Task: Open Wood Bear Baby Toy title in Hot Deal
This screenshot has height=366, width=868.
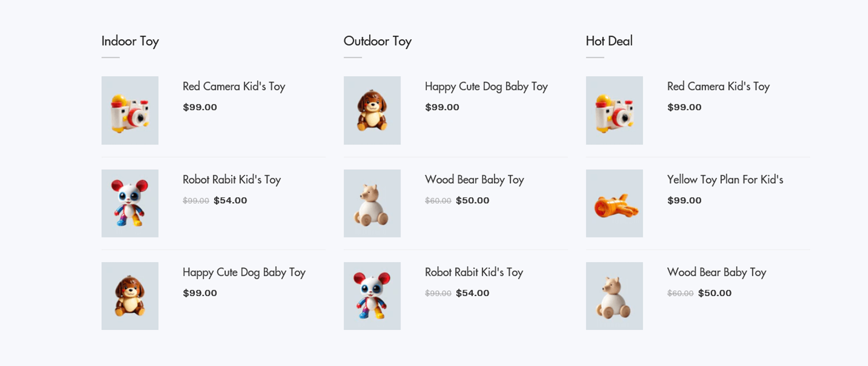Action: pos(716,272)
